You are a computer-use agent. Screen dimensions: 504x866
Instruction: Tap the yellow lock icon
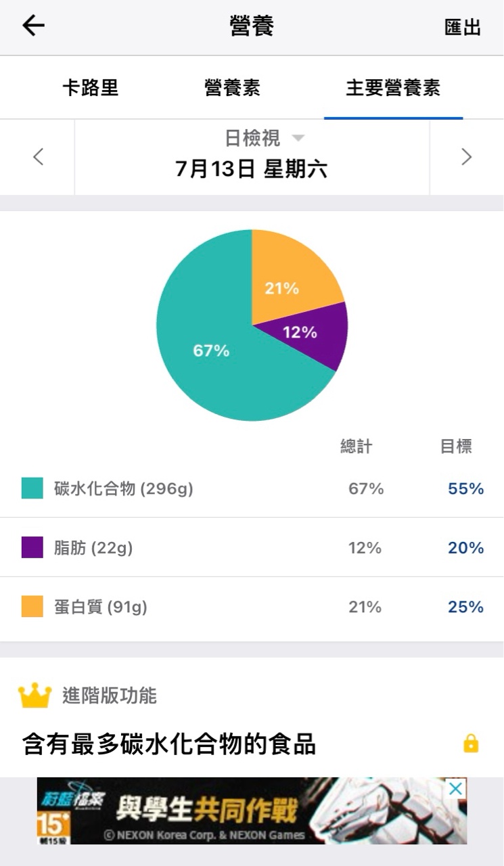[x=471, y=744]
